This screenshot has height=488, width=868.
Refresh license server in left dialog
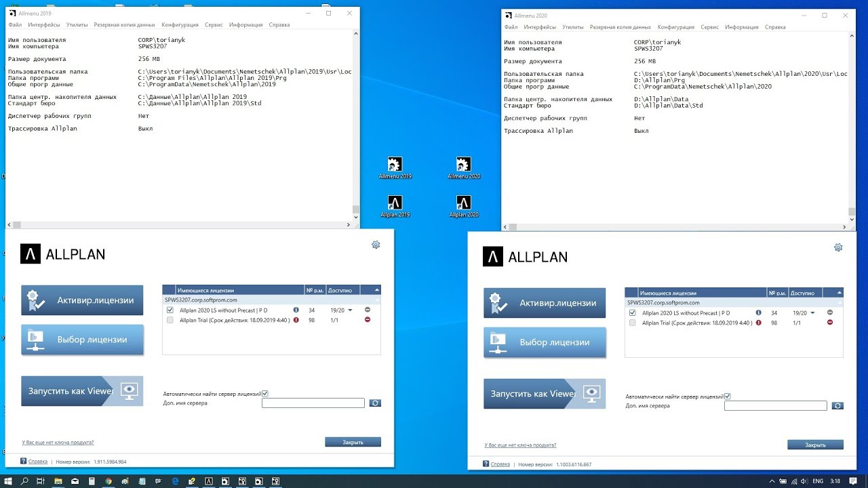coord(375,403)
